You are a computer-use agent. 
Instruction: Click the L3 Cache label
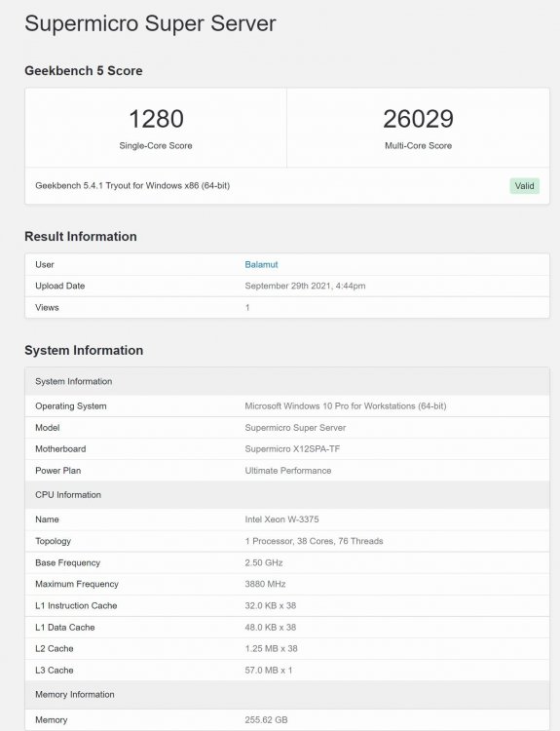coord(54,671)
